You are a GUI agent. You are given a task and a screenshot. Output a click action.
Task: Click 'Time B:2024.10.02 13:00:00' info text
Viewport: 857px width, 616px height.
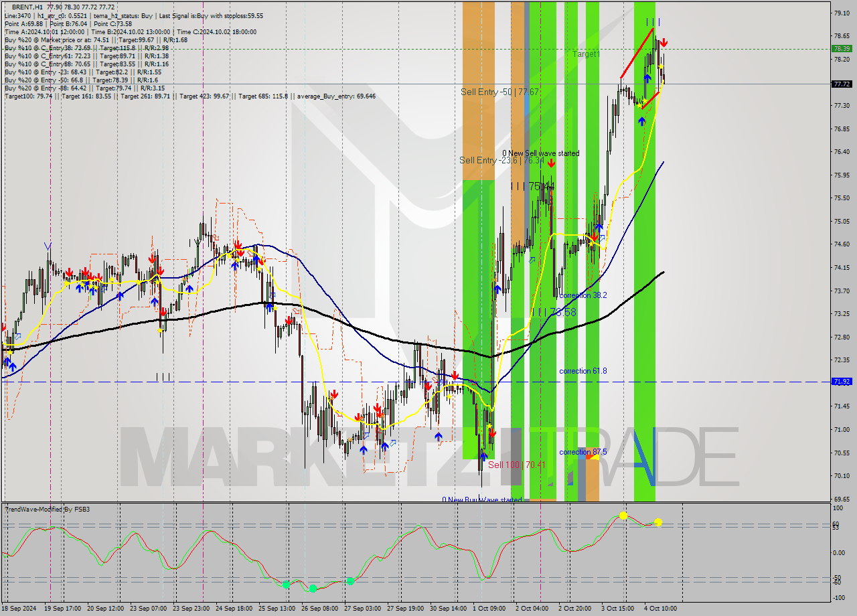(131, 31)
